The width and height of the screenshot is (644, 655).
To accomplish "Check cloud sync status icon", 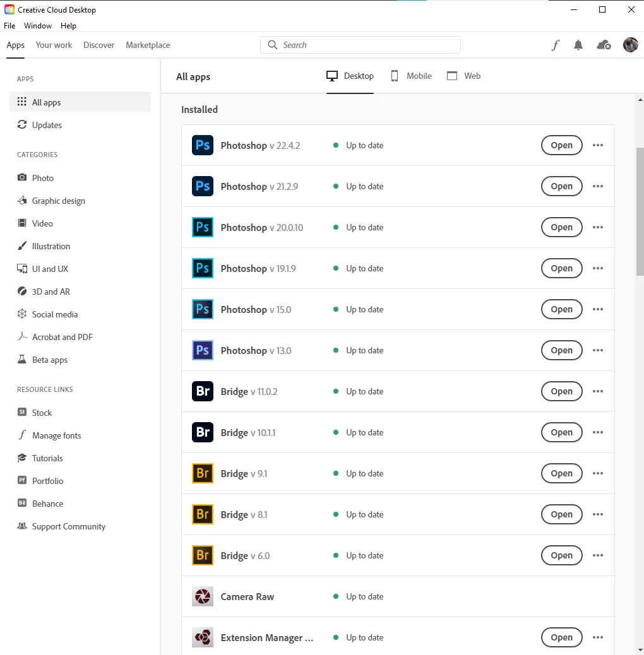I will point(604,45).
